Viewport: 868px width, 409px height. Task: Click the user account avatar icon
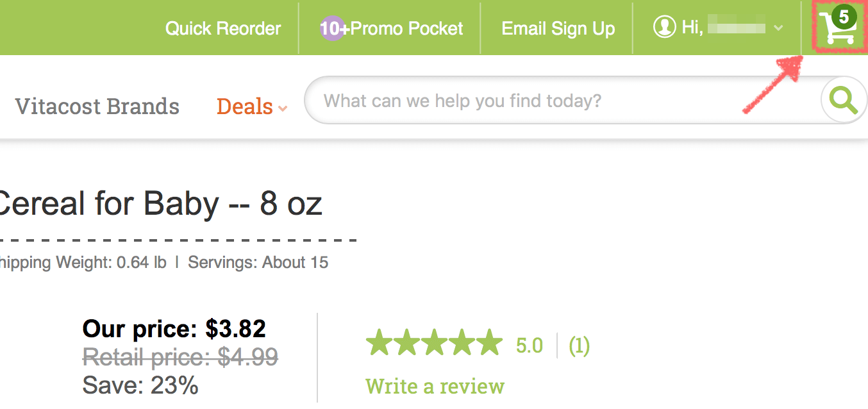pos(664,28)
